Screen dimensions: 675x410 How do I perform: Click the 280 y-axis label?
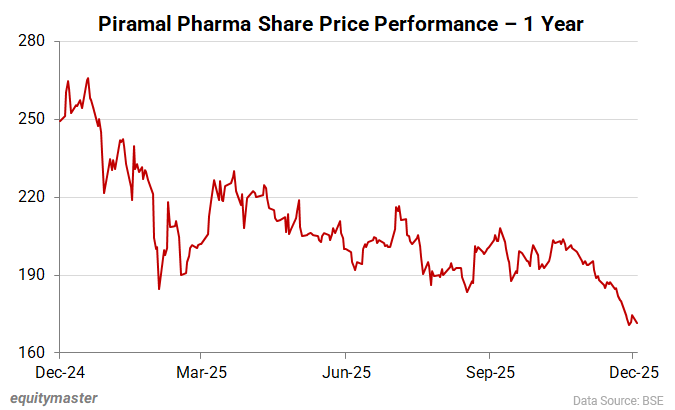[32, 42]
